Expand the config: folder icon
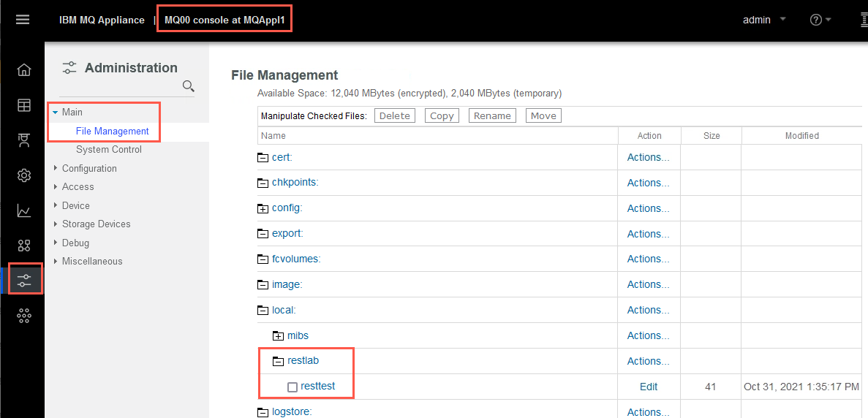Image resolution: width=868 pixels, height=418 pixels. (263, 208)
